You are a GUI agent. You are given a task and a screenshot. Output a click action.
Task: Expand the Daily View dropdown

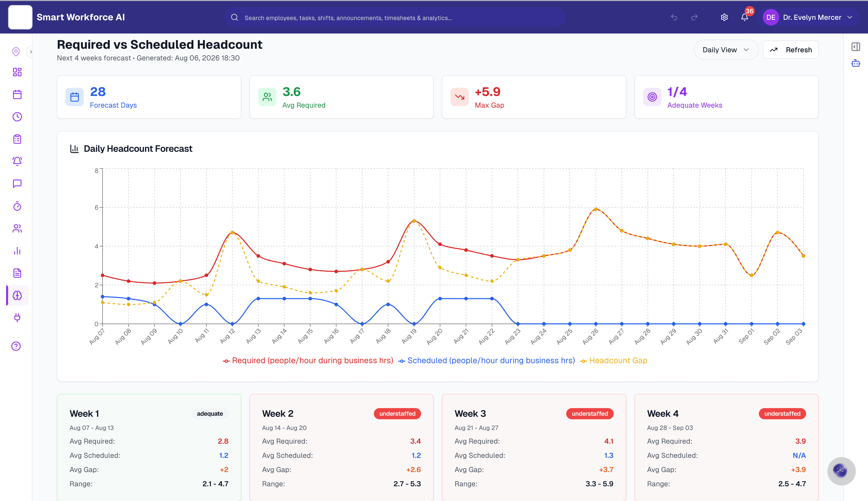click(x=726, y=50)
